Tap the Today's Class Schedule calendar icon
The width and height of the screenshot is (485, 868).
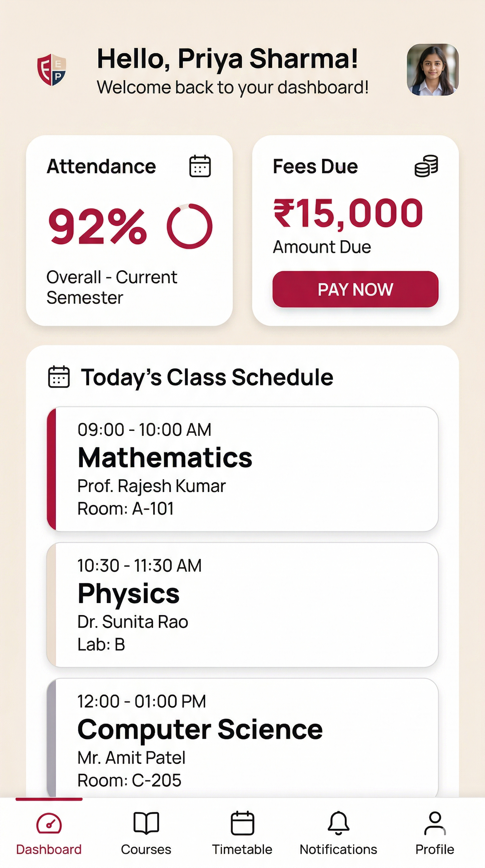click(59, 377)
